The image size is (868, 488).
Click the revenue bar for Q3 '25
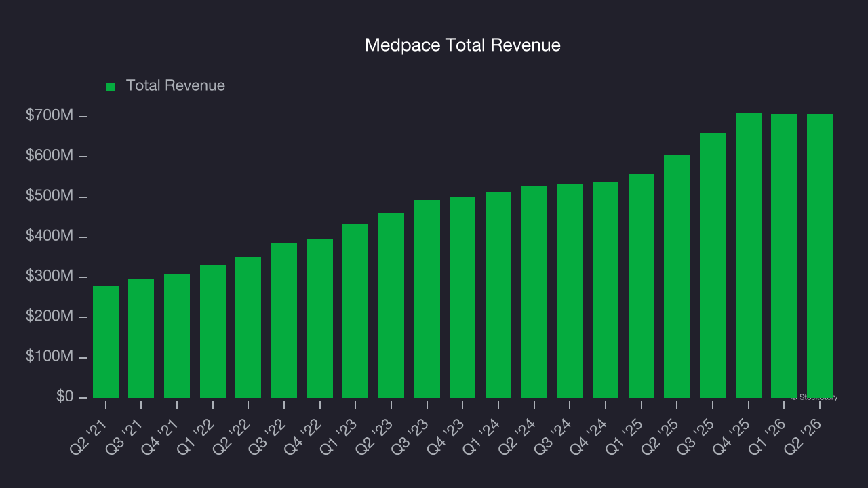(x=713, y=265)
